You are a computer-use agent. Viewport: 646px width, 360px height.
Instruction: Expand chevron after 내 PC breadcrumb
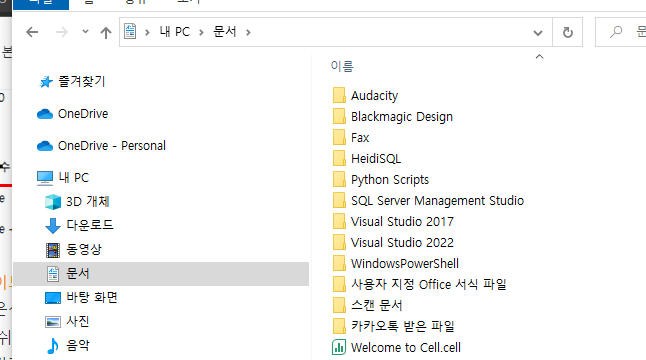tap(201, 32)
